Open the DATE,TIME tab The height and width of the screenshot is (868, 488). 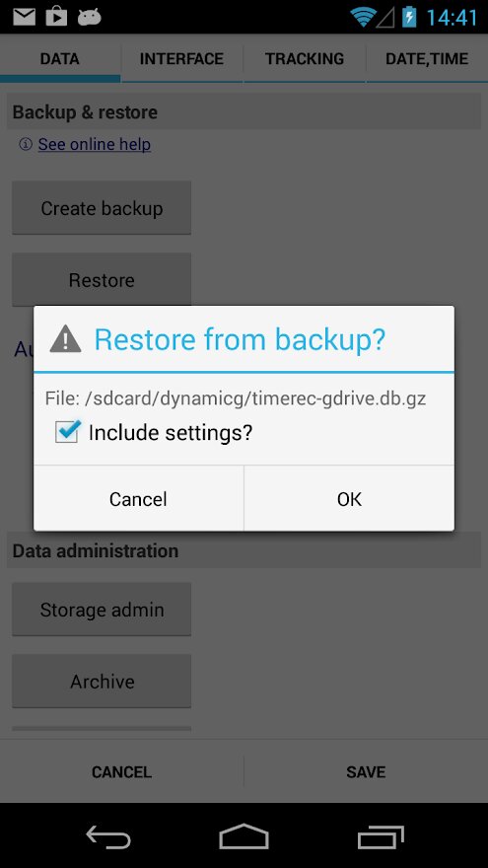[x=427, y=58]
